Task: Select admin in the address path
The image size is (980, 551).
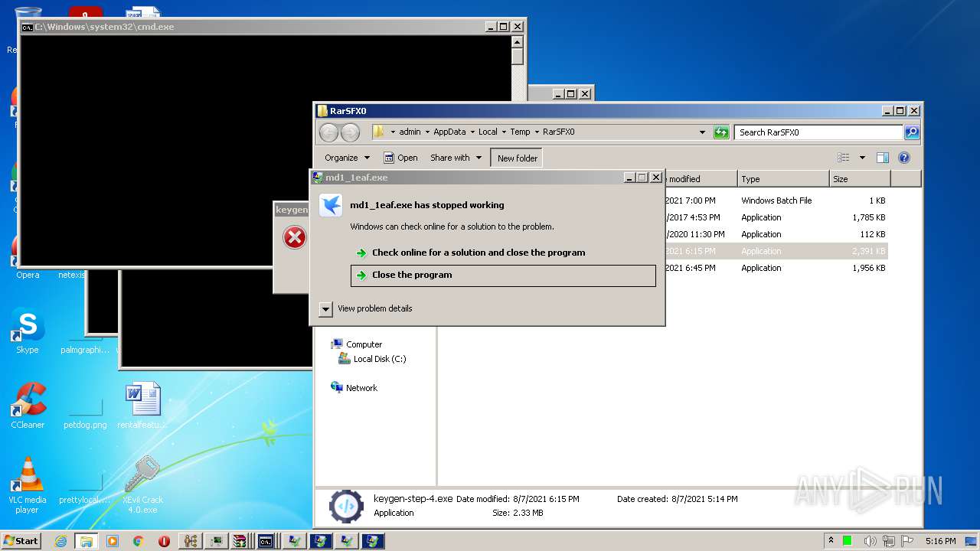Action: tap(410, 132)
